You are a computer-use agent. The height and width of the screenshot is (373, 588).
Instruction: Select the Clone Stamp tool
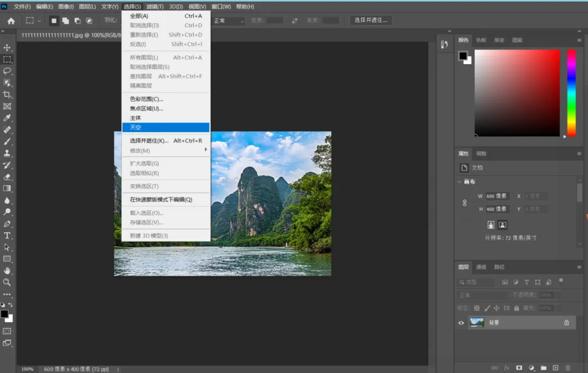7,153
